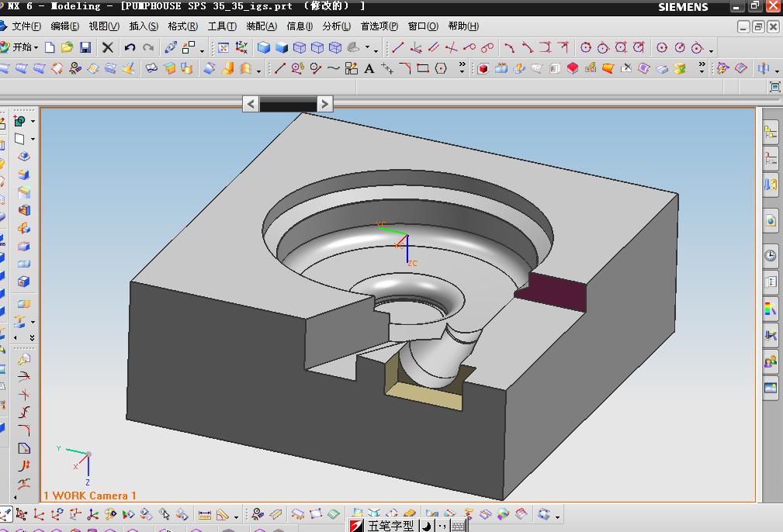The image size is (783, 532).
Task: Toggle full screen mode icon
Action: (774, 88)
